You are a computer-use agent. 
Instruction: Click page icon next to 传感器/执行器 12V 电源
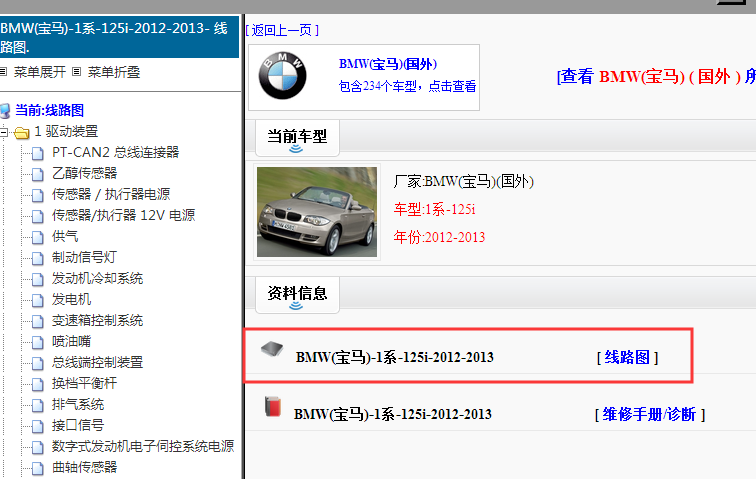[x=38, y=216]
